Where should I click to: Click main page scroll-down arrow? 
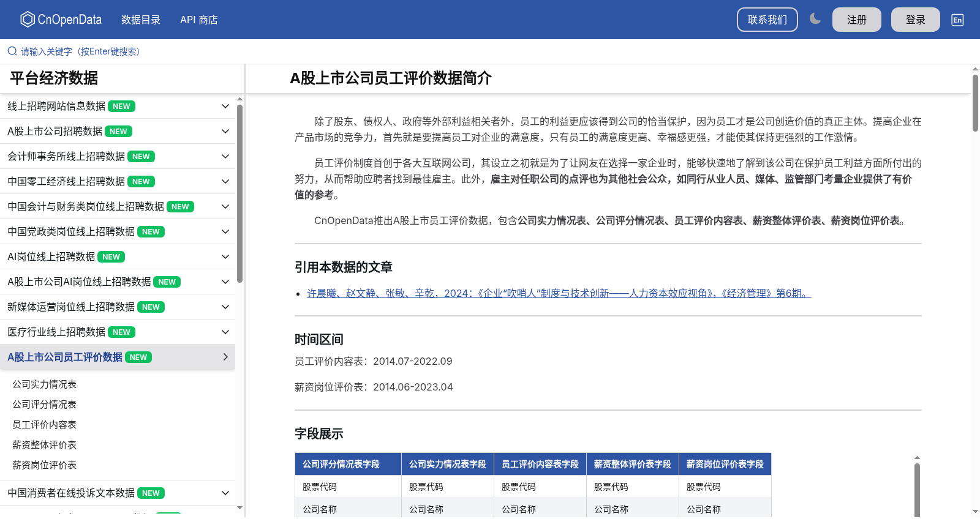(975, 511)
